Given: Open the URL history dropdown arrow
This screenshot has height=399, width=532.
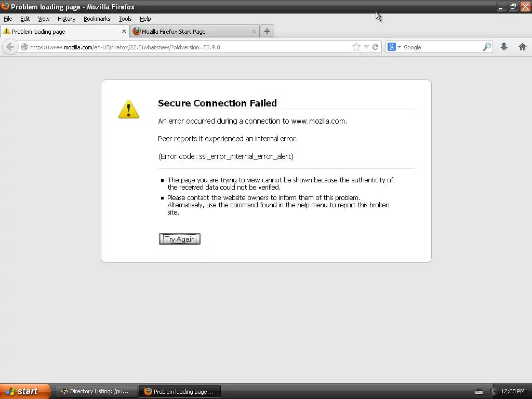Looking at the screenshot, I should pyautogui.click(x=366, y=47).
